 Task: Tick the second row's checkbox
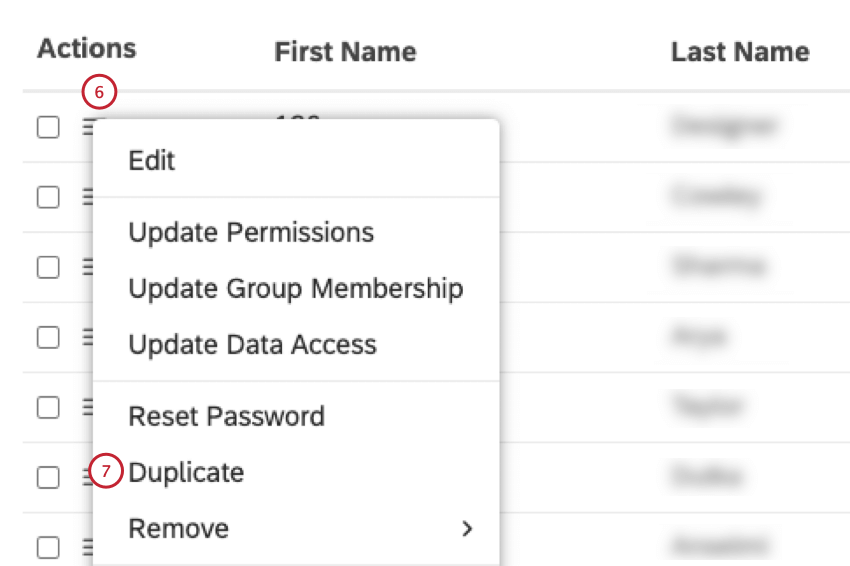(x=48, y=197)
